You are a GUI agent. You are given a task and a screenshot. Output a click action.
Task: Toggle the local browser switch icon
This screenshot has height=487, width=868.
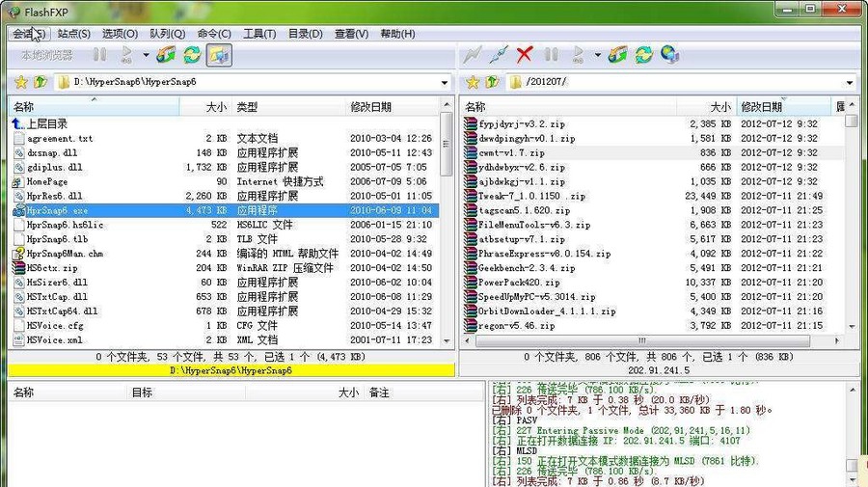tap(219, 55)
